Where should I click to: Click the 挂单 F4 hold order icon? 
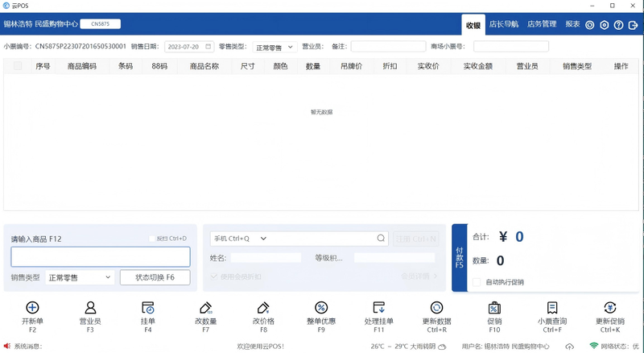(148, 308)
